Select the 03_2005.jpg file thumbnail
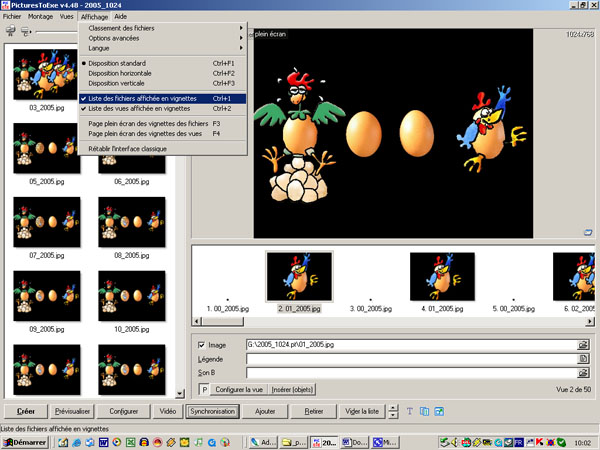The width and height of the screenshot is (600, 450). tap(45, 75)
